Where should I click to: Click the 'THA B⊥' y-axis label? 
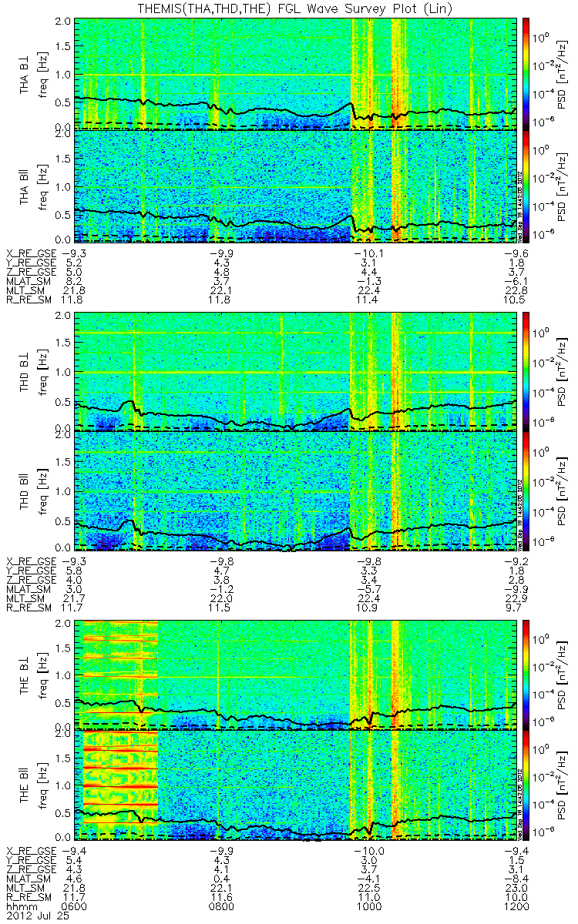25,74
